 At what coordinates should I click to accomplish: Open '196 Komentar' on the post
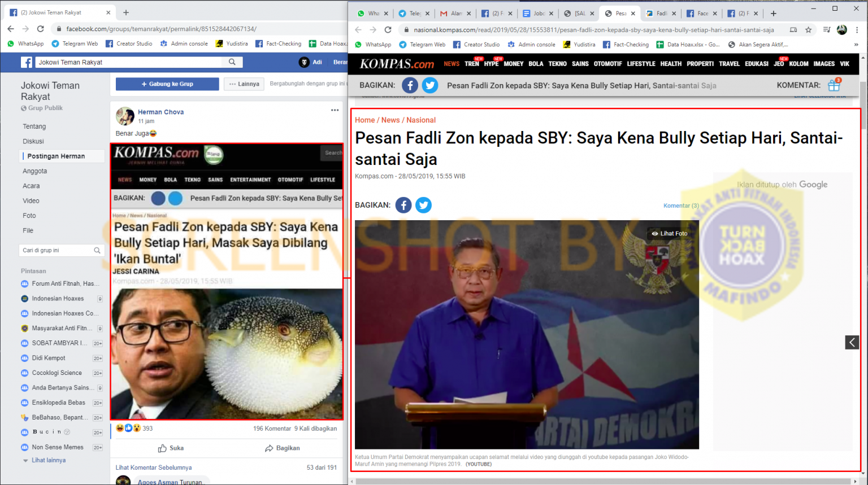pos(272,429)
